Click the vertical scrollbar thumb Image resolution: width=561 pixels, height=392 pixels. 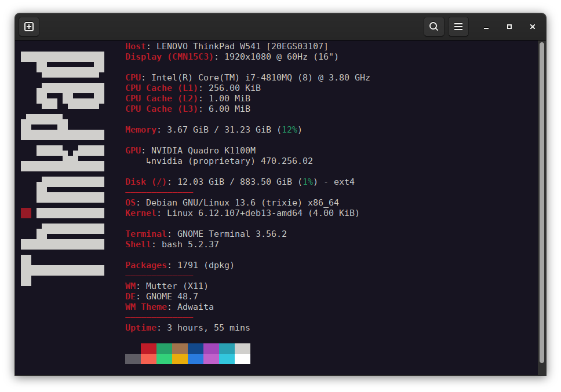pyautogui.click(x=542, y=203)
